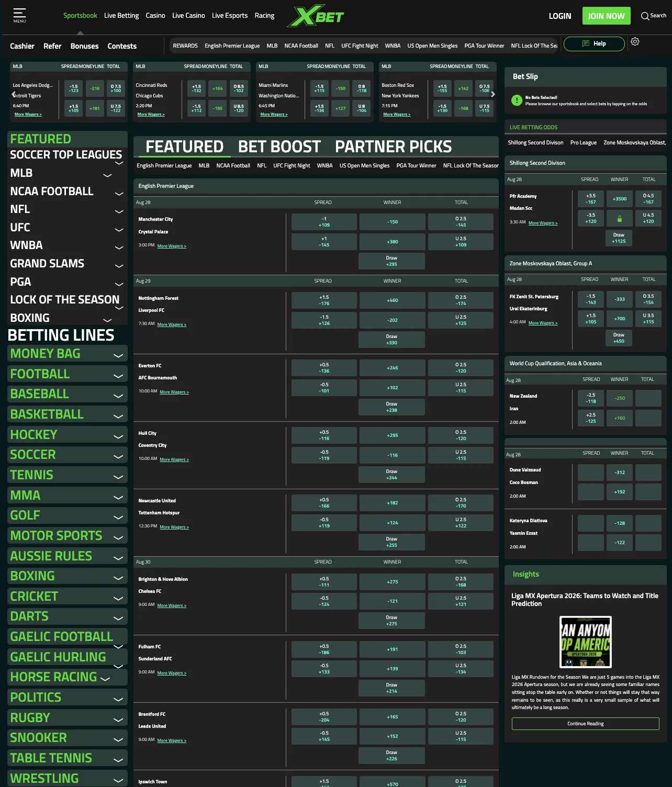Select New Zealand winner odds -250
The width and height of the screenshot is (672, 787).
(x=620, y=398)
